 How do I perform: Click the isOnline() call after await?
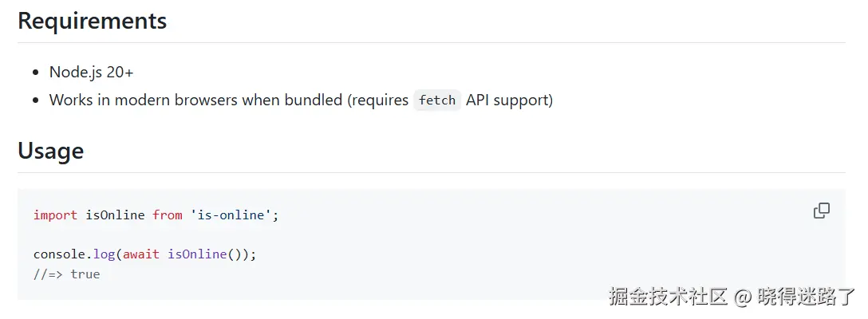203,254
